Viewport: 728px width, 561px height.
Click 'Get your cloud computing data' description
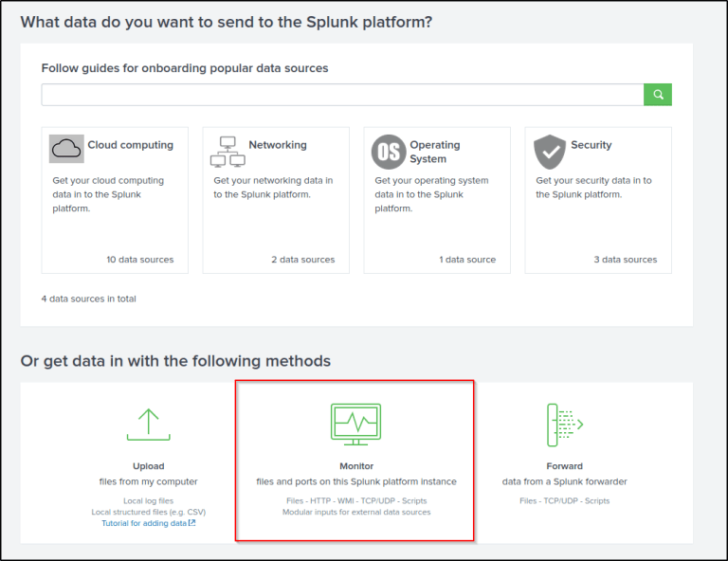108,194
